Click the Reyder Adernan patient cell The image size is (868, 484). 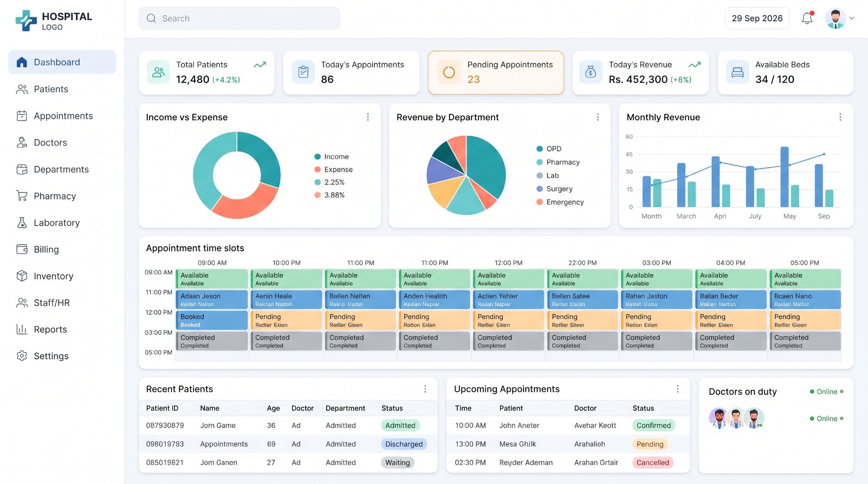526,462
